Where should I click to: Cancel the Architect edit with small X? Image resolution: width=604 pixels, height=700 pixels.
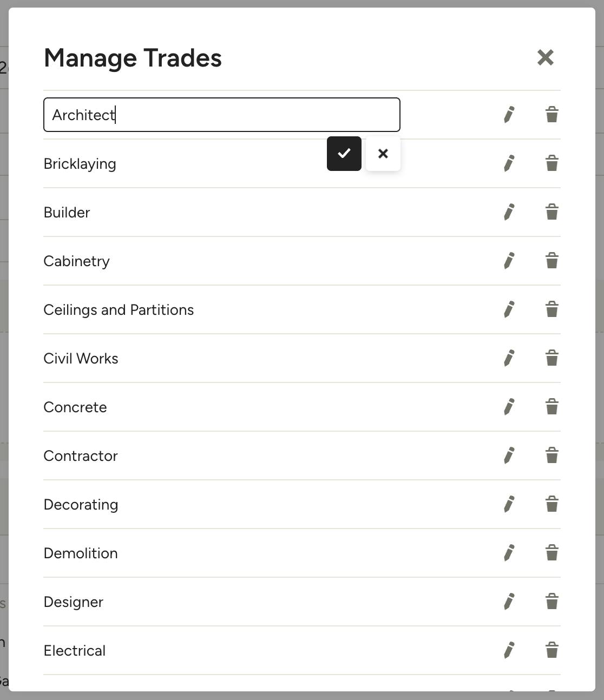[383, 154]
